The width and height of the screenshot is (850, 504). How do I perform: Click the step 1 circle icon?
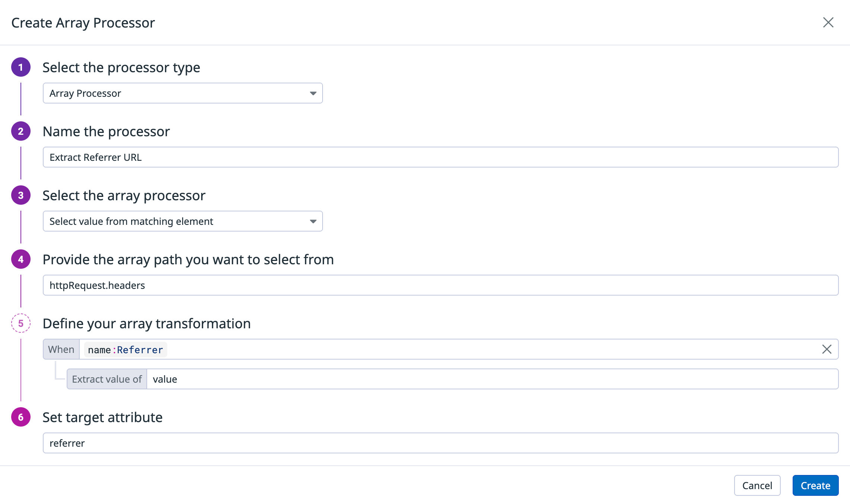(x=21, y=67)
